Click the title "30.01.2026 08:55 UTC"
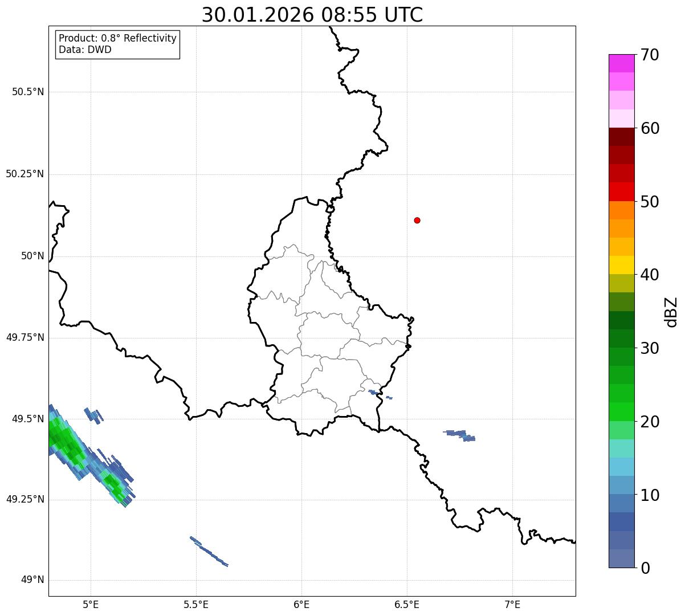 click(312, 15)
